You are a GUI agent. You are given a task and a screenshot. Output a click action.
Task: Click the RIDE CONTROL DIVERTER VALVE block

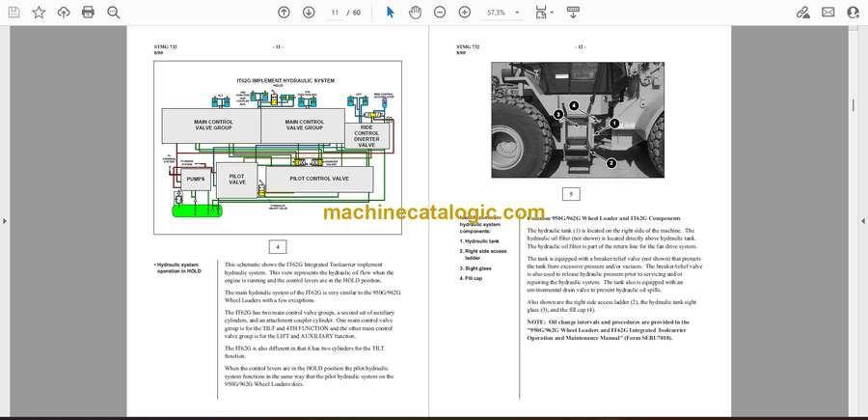[366, 136]
